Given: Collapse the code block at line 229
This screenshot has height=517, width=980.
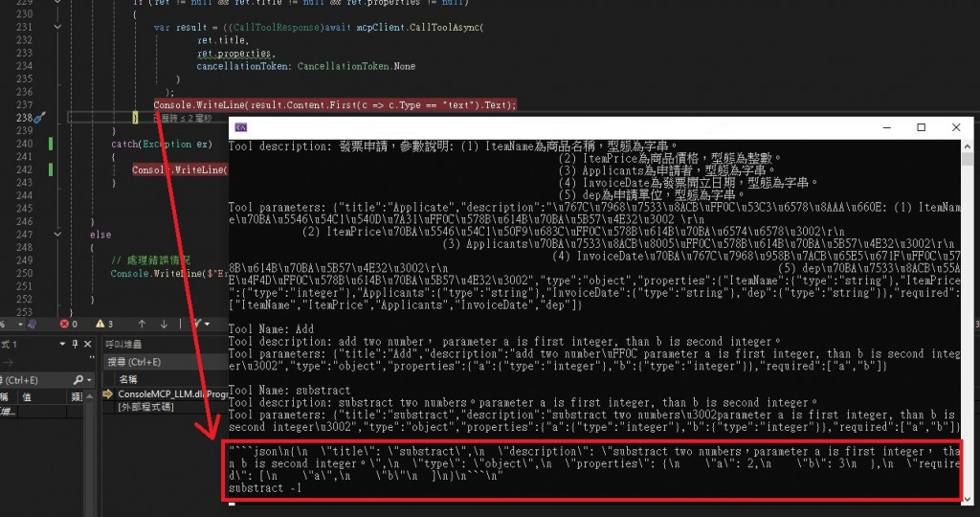Looking at the screenshot, I should [57, 2].
